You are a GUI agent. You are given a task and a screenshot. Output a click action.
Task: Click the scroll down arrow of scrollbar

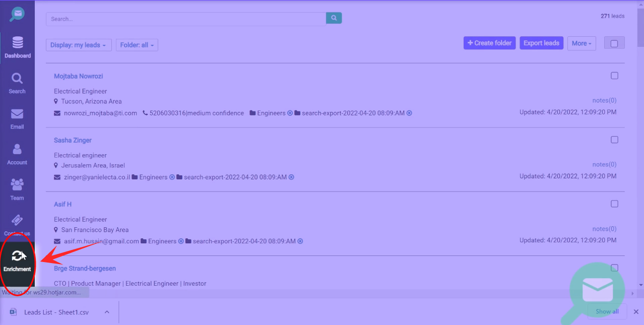(x=640, y=285)
